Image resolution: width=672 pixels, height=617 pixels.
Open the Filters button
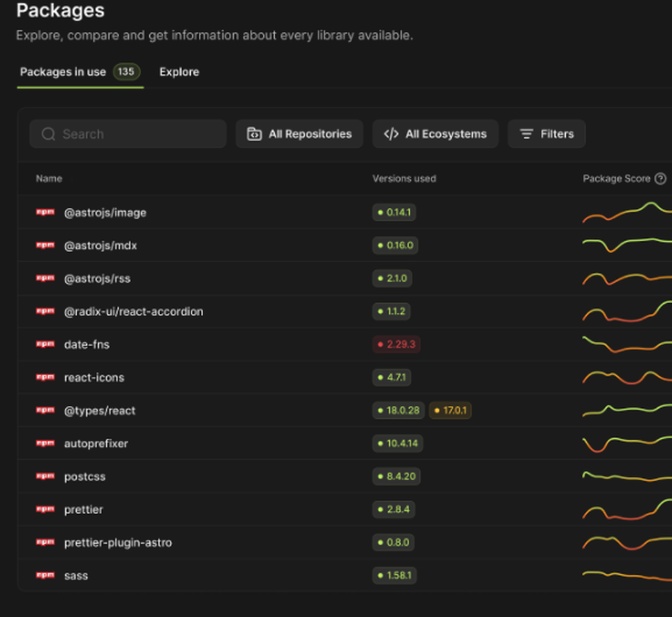point(546,134)
